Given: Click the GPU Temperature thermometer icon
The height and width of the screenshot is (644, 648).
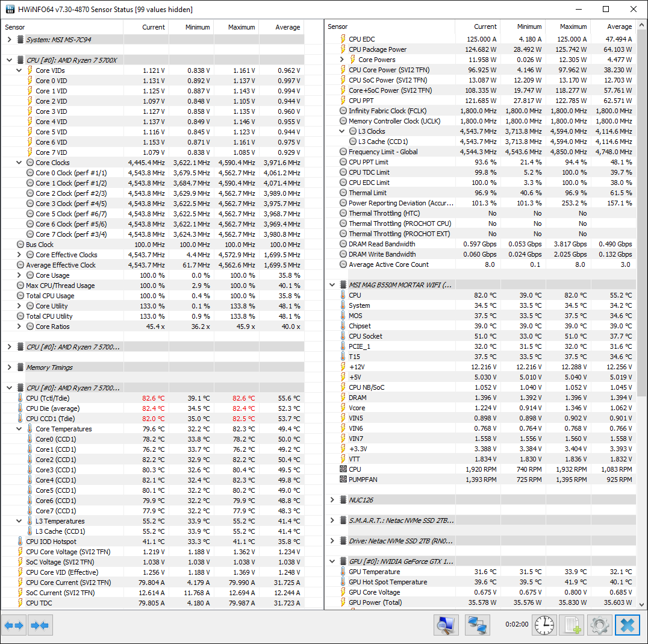Looking at the screenshot, I should pos(343,572).
